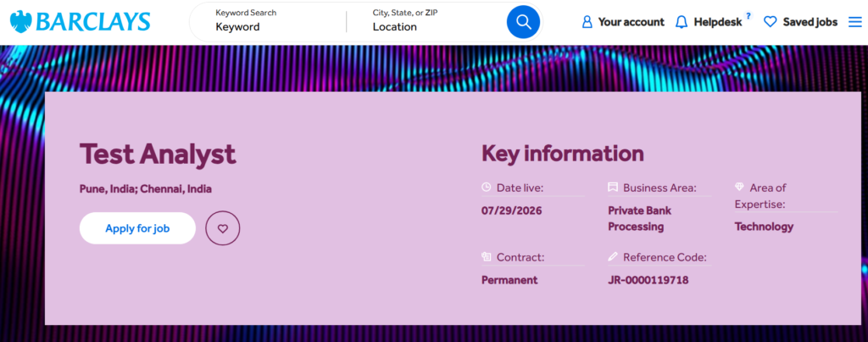Viewport: 868px width, 342px height.
Task: Click the icon next to Contract
Action: pos(486,256)
